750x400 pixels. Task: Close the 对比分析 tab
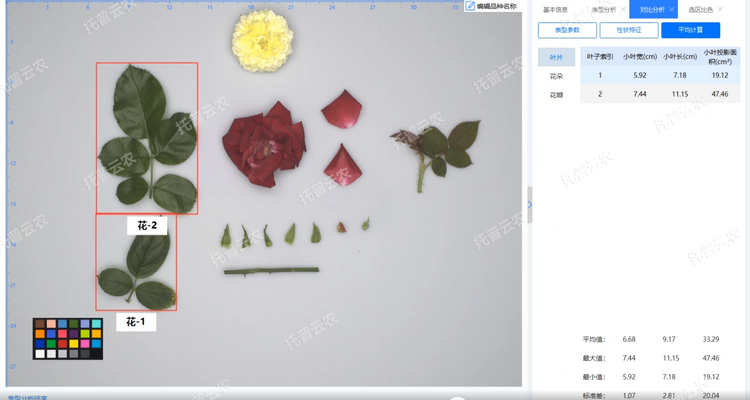pyautogui.click(x=671, y=10)
